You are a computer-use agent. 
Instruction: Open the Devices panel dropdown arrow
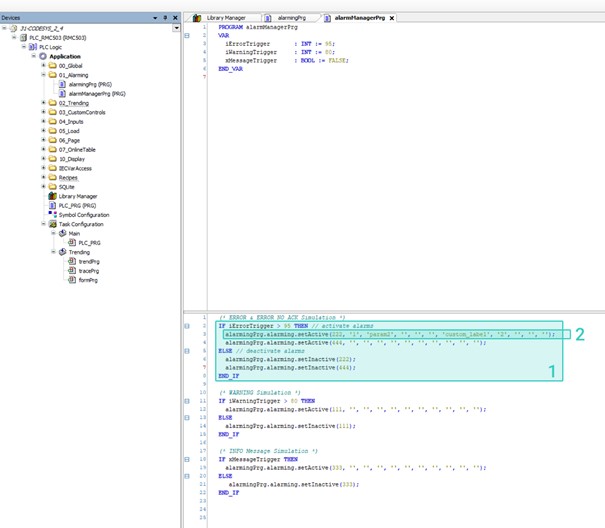(155, 17)
